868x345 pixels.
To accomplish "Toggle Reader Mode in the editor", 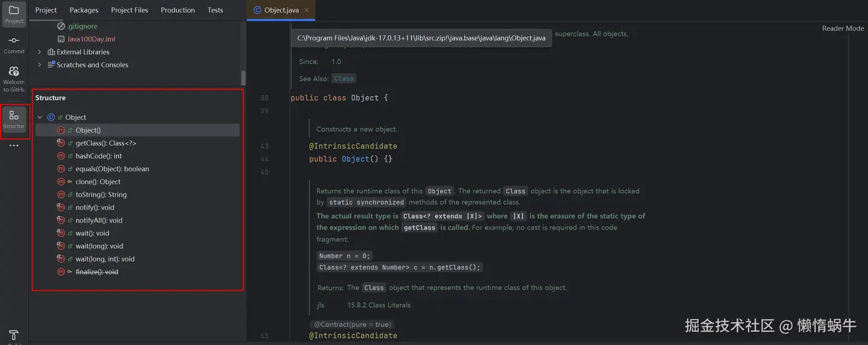I will click(843, 28).
